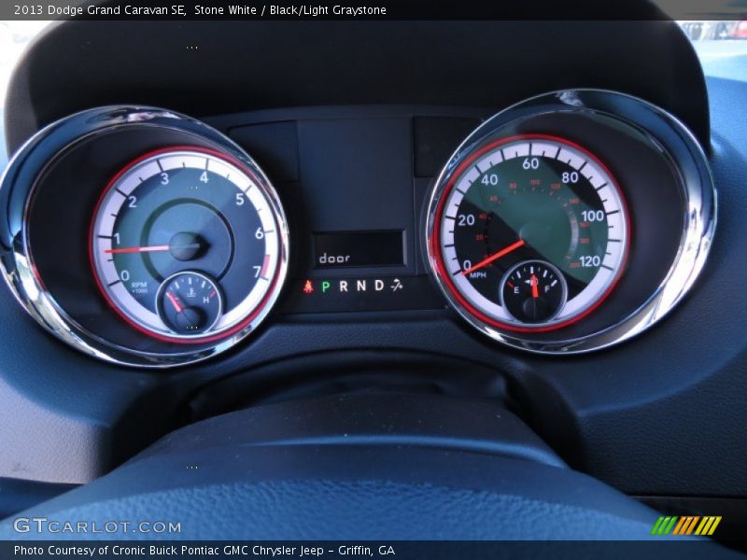Click the D gear letter
The width and height of the screenshot is (747, 560).
pyautogui.click(x=379, y=286)
